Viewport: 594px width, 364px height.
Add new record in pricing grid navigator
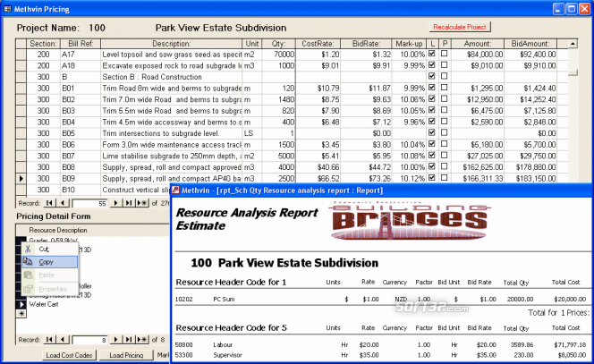[x=142, y=203]
